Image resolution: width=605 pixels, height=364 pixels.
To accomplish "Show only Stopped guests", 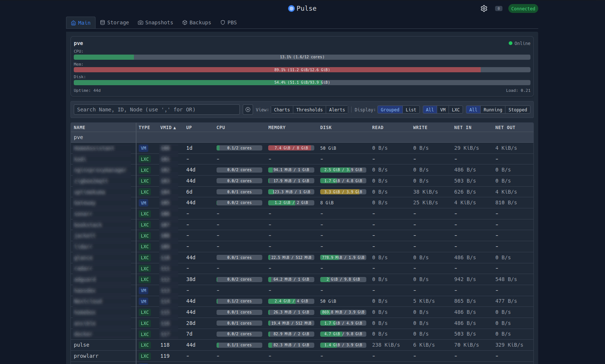I will tap(518, 110).
